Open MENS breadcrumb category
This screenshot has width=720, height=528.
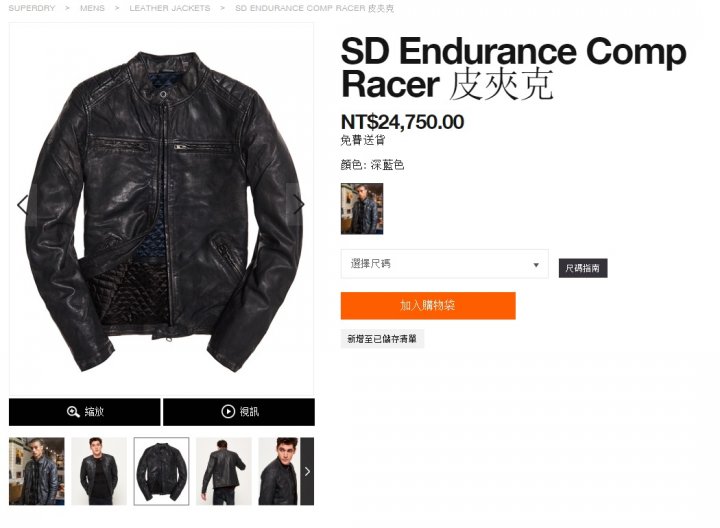click(92, 8)
